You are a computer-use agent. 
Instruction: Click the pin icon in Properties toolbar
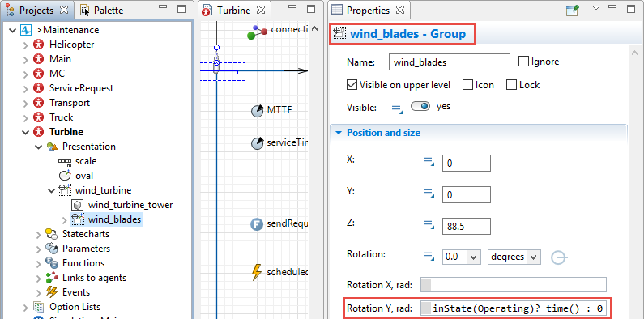coord(572,11)
